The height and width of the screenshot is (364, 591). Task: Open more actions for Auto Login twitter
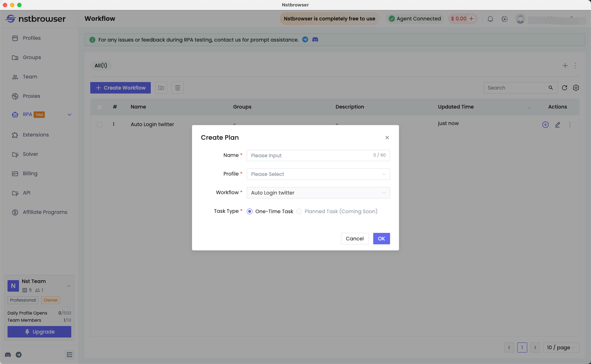[570, 125]
